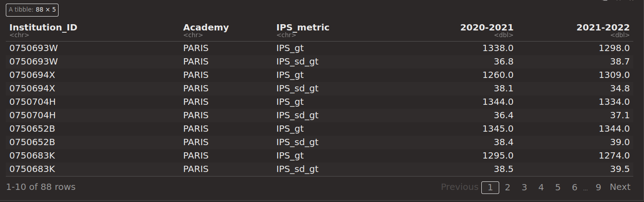
Task: Select the IPS_sd_gt cell for 0750683K
Action: (297, 169)
